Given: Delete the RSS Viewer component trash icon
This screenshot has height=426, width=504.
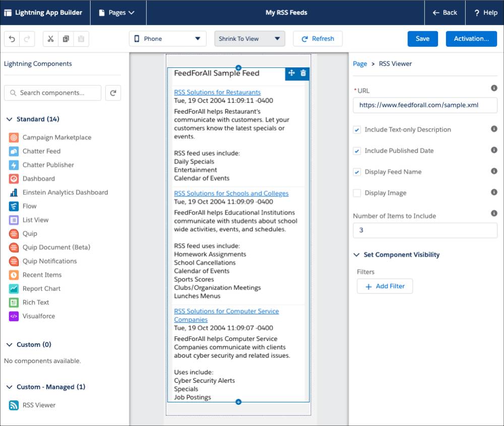Looking at the screenshot, I should click(303, 73).
